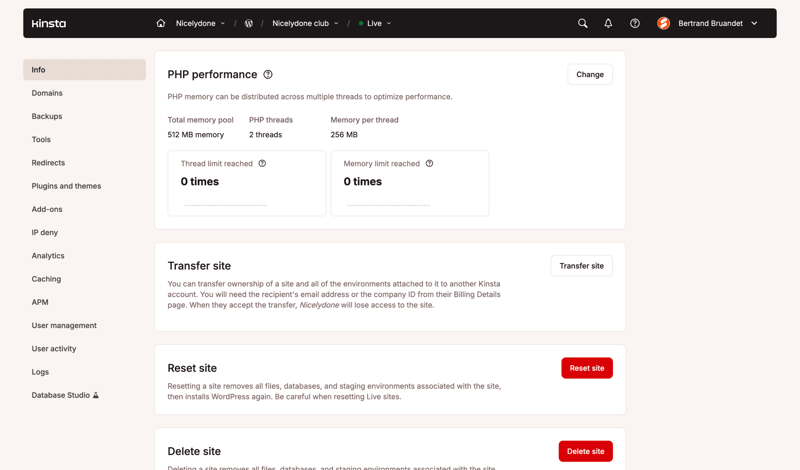Open the Live environment dropdown
This screenshot has width=800, height=470.
(376, 23)
